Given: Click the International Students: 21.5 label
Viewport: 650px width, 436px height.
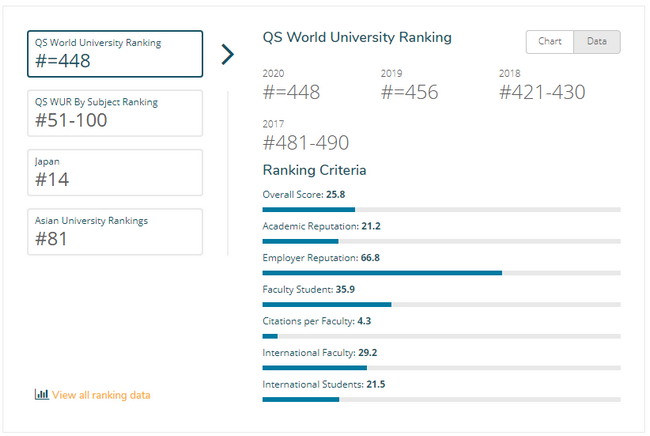Looking at the screenshot, I should [324, 384].
